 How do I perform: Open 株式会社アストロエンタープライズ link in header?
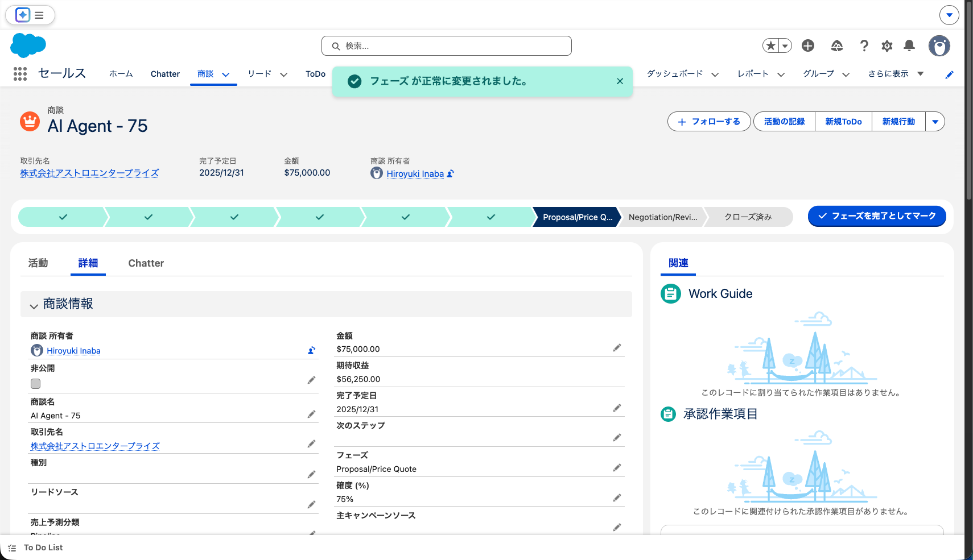point(90,173)
